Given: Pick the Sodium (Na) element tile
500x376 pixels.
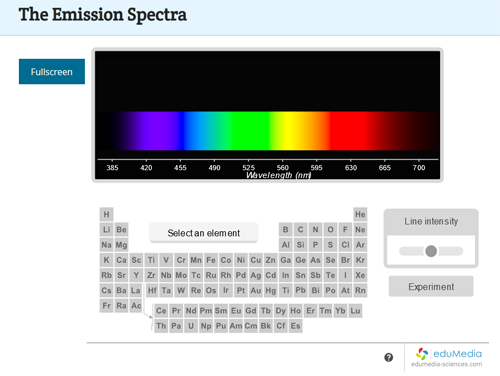Looking at the screenshot, I should click(x=106, y=245).
